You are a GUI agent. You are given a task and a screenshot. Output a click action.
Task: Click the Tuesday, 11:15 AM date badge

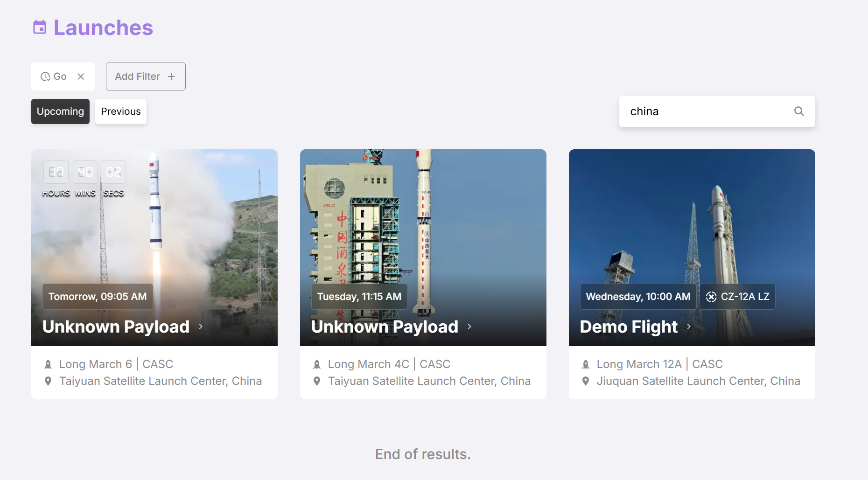pyautogui.click(x=359, y=297)
